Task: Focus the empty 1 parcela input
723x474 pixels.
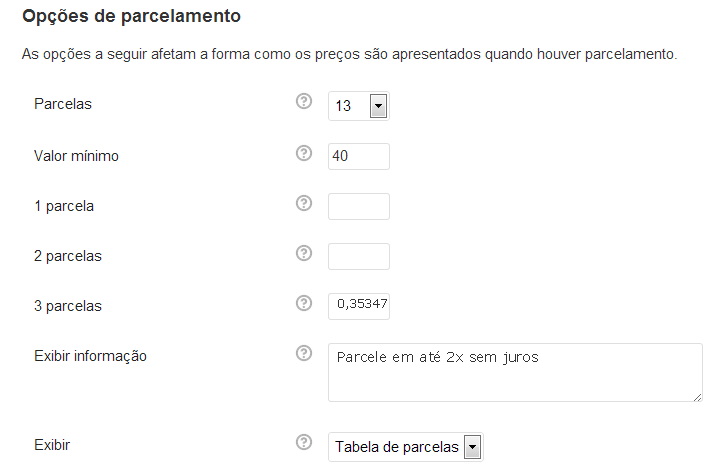Action: 358,206
